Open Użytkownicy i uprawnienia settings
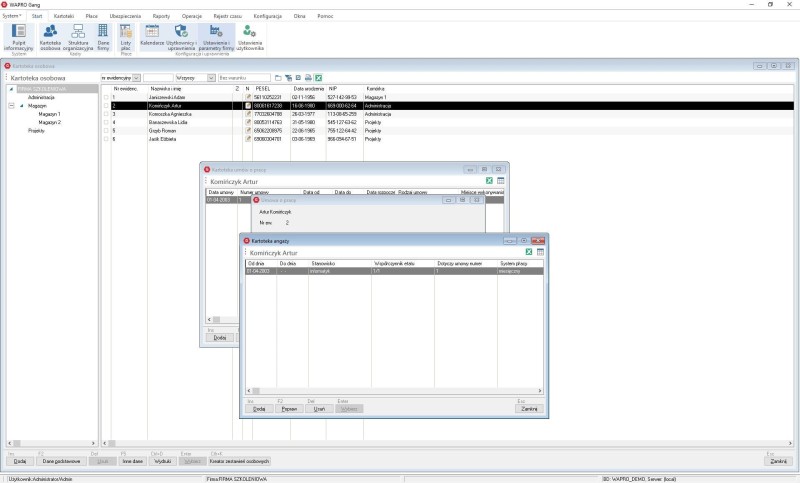This screenshot has height=483, width=800. [181, 37]
